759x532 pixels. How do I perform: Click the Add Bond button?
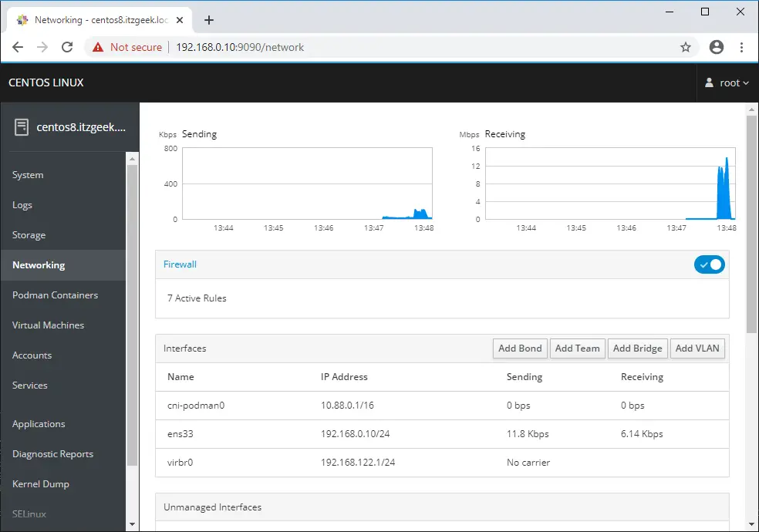(520, 348)
